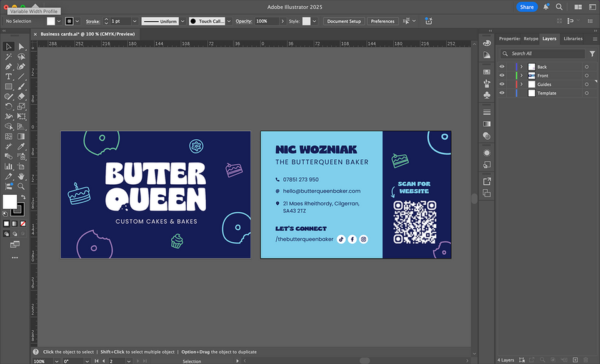
Task: Open the Properties panel tab
Action: pyautogui.click(x=509, y=39)
